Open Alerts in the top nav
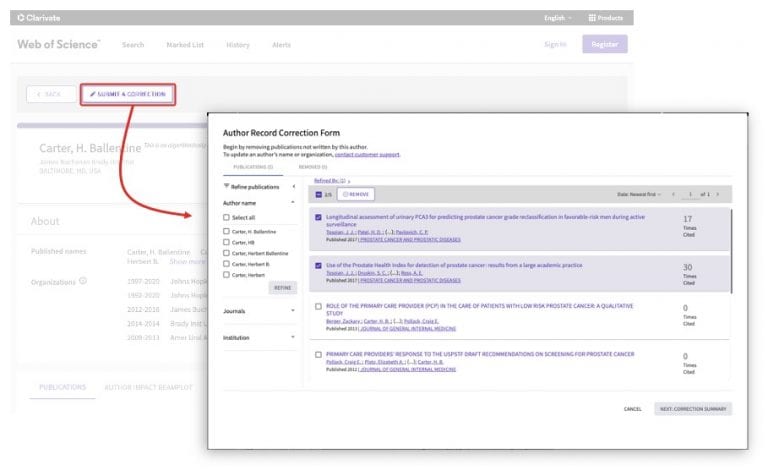The width and height of the screenshot is (768, 471). [281, 45]
